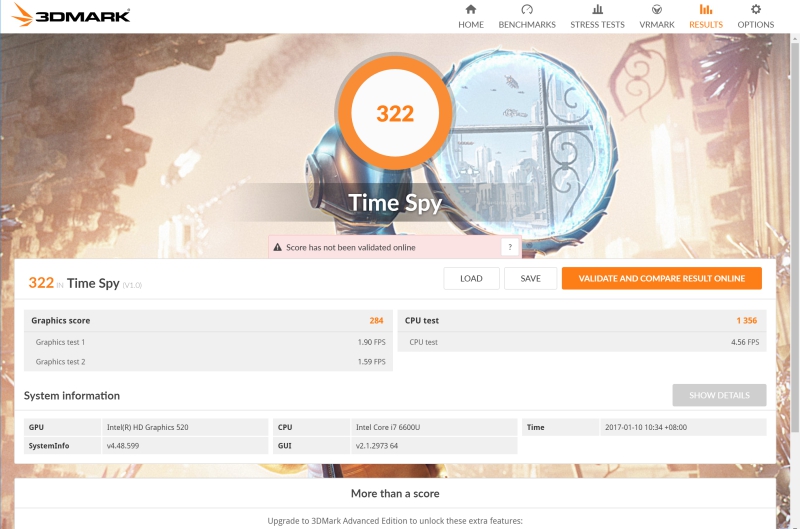This screenshot has width=800, height=529.
Task: Click the time value 2017-01-10 10:34 +08:00
Action: tap(646, 427)
